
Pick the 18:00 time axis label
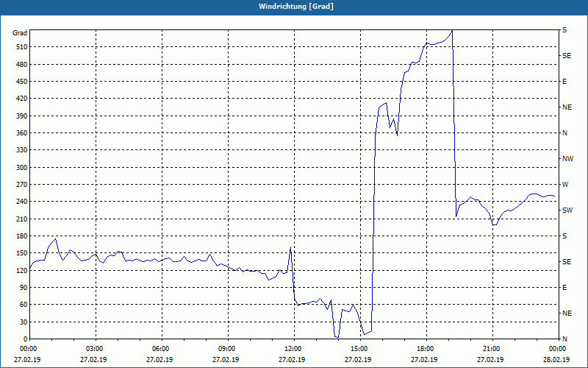[x=424, y=349]
